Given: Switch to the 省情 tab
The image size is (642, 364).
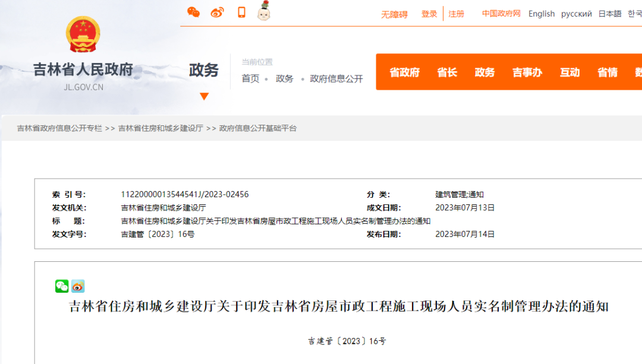Looking at the screenshot, I should 607,72.
